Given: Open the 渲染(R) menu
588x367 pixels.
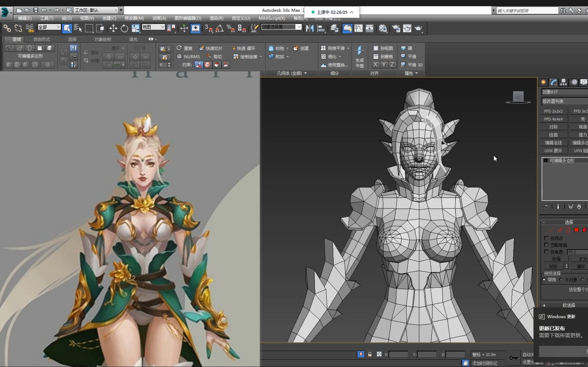Looking at the screenshot, I should click(x=216, y=18).
